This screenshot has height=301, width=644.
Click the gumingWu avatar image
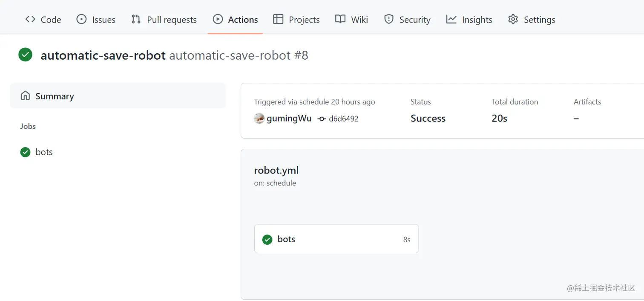(259, 119)
